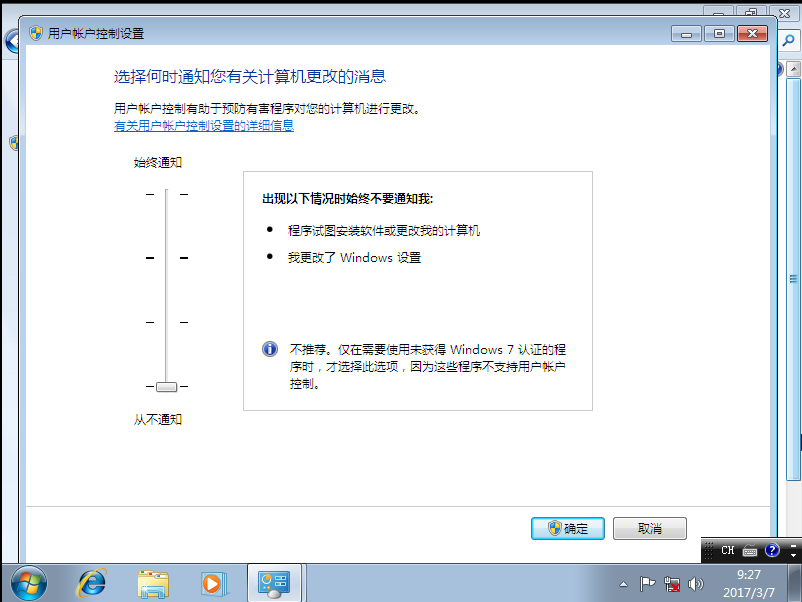This screenshot has width=802, height=602.
Task: Click the Control Panel taskbar button
Action: click(x=274, y=583)
